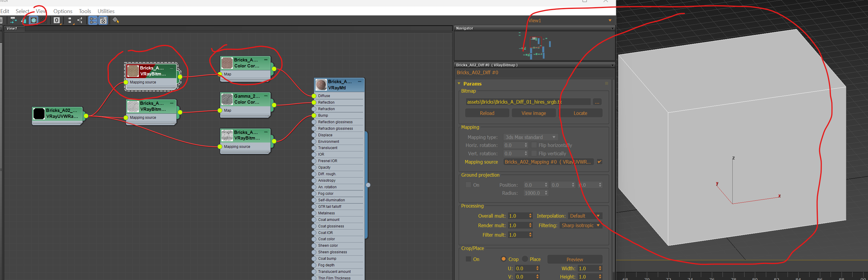Toggle the Material/Map Browser icon
868x280 pixels.
point(93,20)
